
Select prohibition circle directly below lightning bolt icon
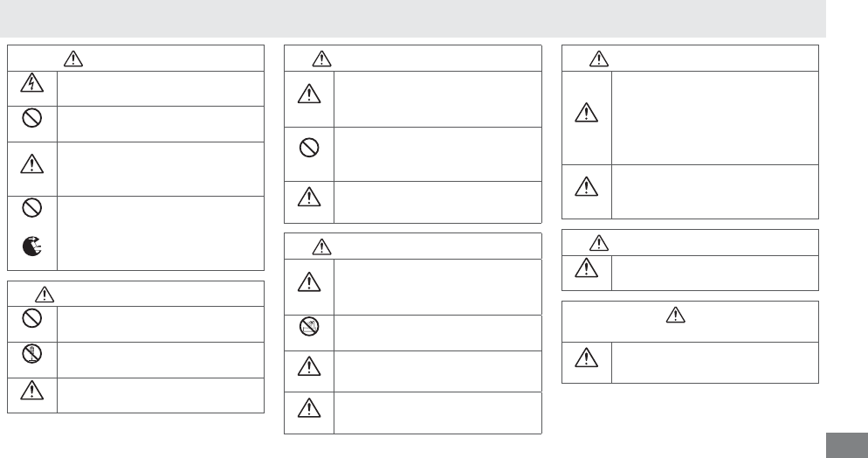click(32, 121)
